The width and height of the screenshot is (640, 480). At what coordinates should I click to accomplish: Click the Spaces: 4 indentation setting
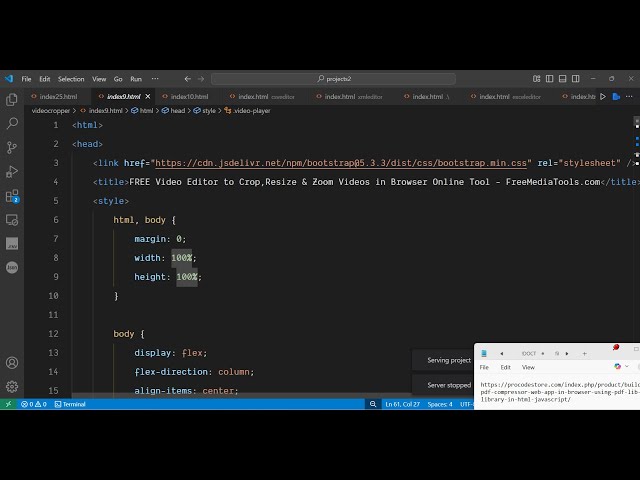coord(440,404)
